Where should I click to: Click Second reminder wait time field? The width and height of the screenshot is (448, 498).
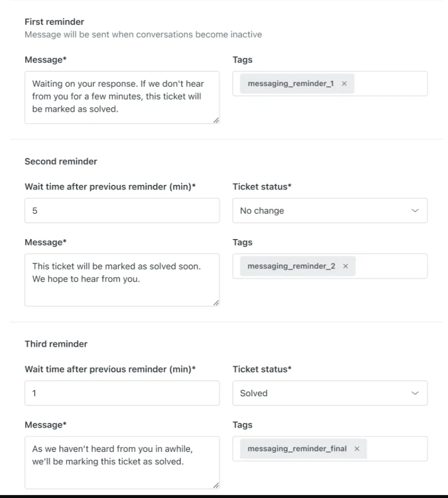[122, 211]
